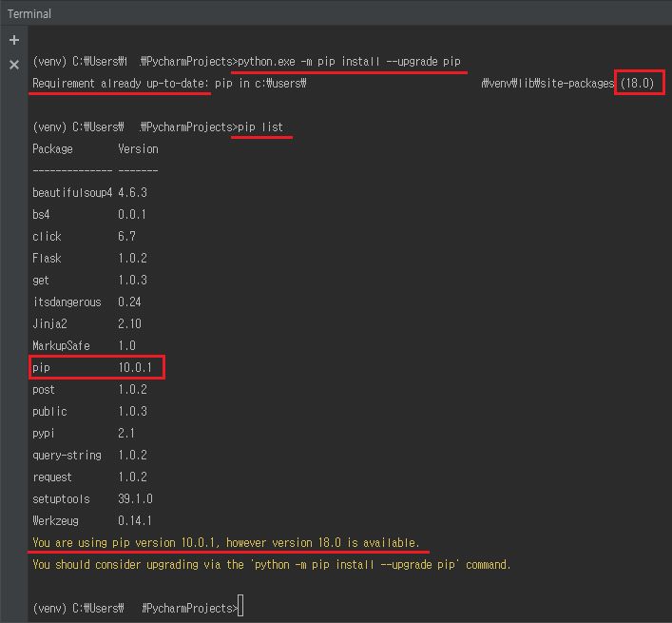Screen dimensions: 672x623
Task: Click the Jinja2 package name
Action: coord(49,323)
